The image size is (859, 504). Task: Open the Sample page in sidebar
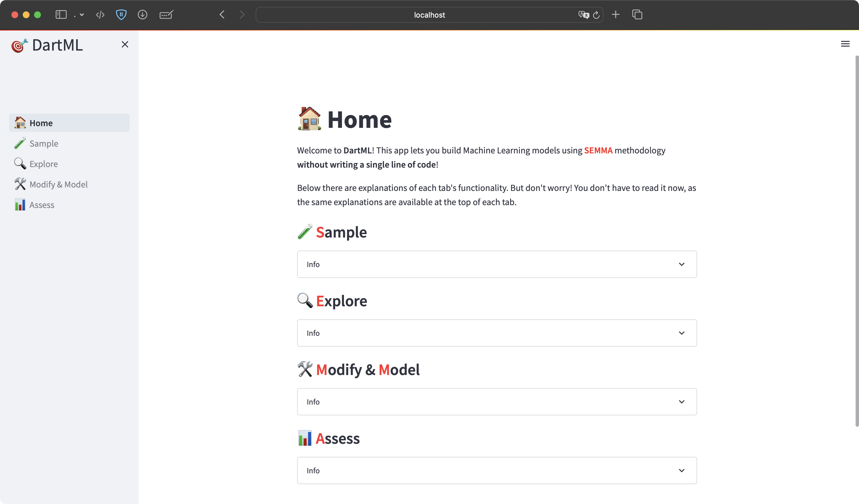click(x=69, y=143)
